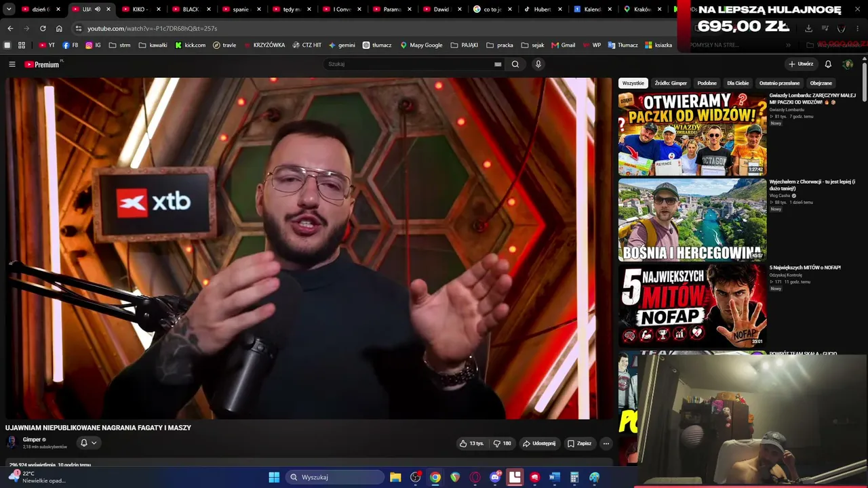868x488 pixels.
Task: Open the YouTube account avatar menu
Action: [x=848, y=64]
